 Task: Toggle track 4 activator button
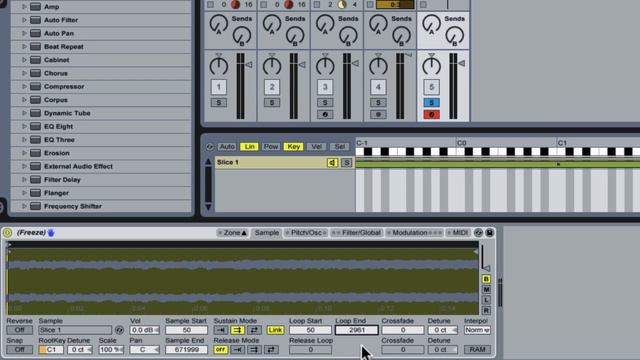coord(378,87)
